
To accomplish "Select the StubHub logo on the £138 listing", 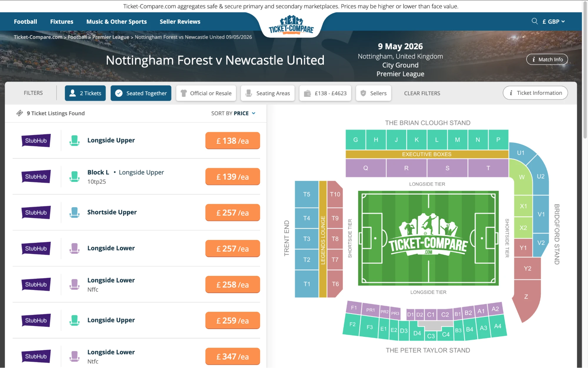I will click(36, 140).
